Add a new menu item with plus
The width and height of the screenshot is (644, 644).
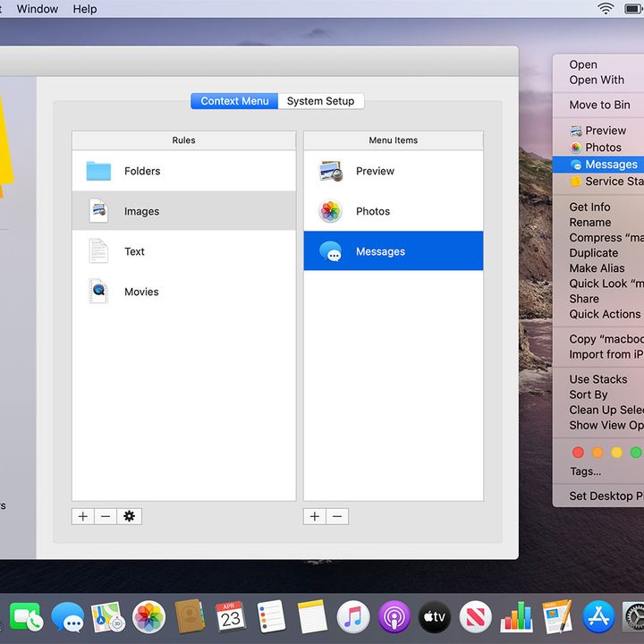[315, 516]
